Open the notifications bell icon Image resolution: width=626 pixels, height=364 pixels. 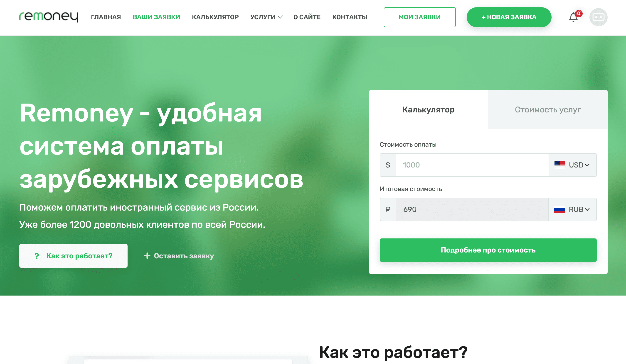click(573, 17)
